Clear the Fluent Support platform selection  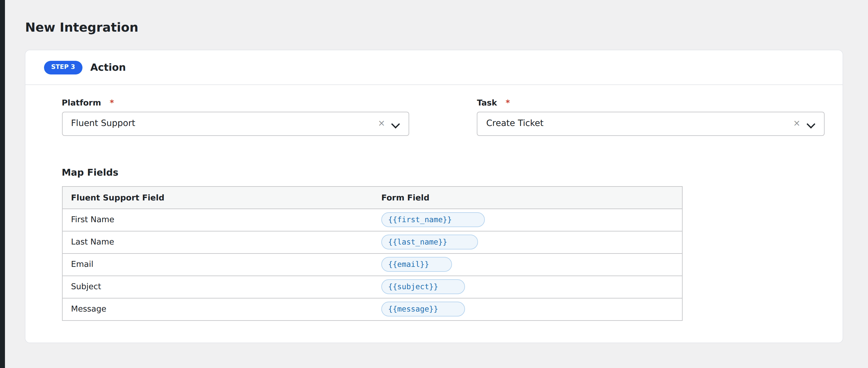[x=381, y=123]
